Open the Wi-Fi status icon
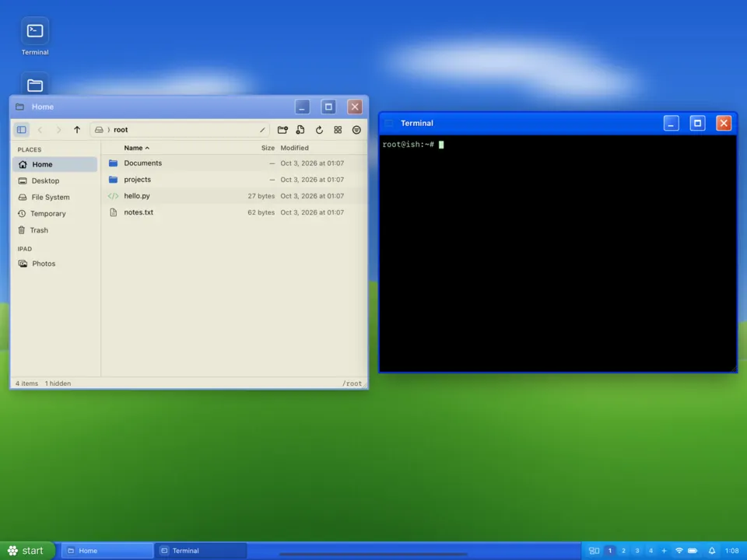Image resolution: width=747 pixels, height=560 pixels. (x=679, y=551)
